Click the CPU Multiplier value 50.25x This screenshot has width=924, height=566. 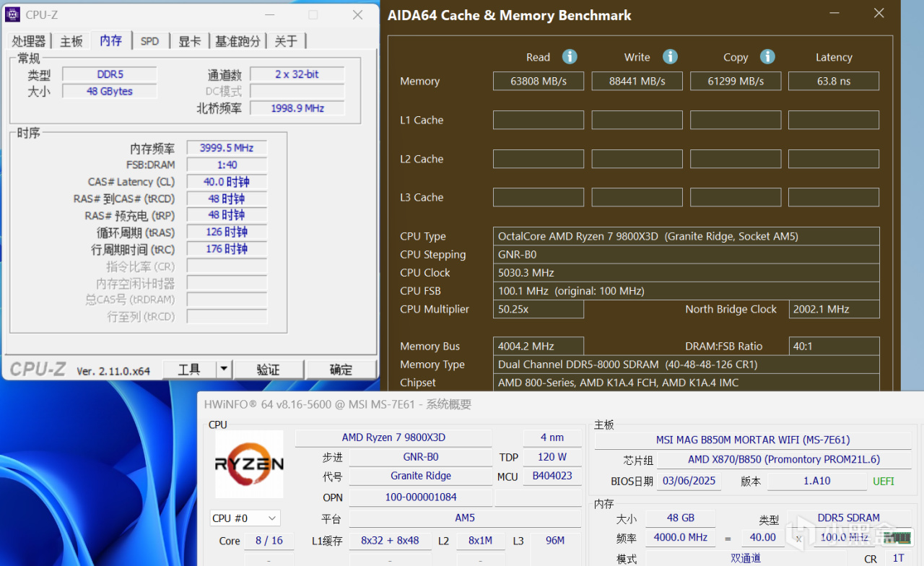click(539, 309)
